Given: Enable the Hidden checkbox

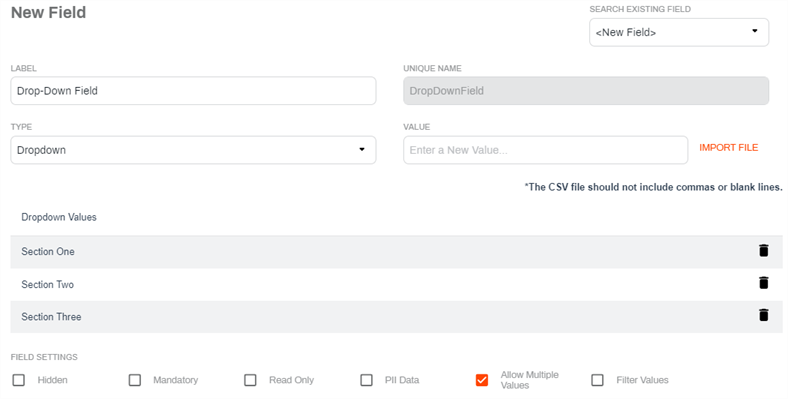Looking at the screenshot, I should 19,380.
